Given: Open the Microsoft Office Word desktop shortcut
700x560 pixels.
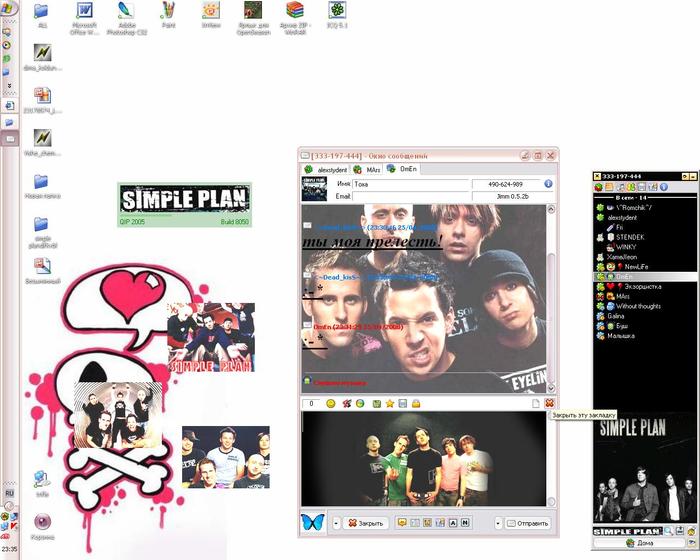Looking at the screenshot, I should pos(84,18).
